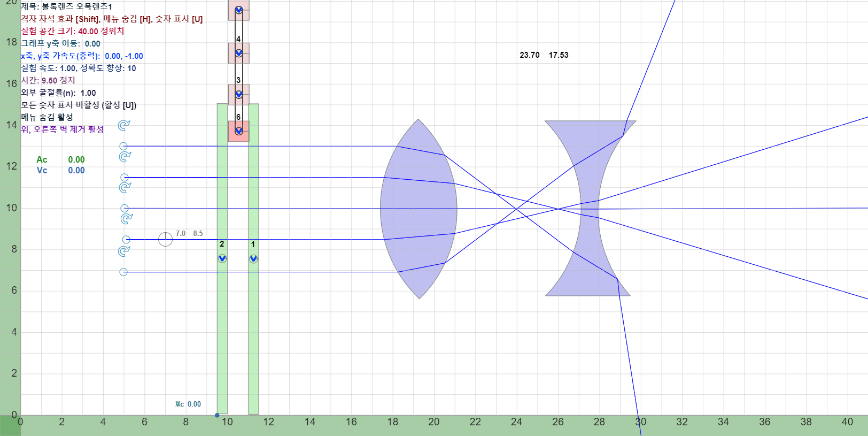Toggle the 시간 9.50 정지 run state
Viewport: 868px width, 436px height.
[48, 80]
